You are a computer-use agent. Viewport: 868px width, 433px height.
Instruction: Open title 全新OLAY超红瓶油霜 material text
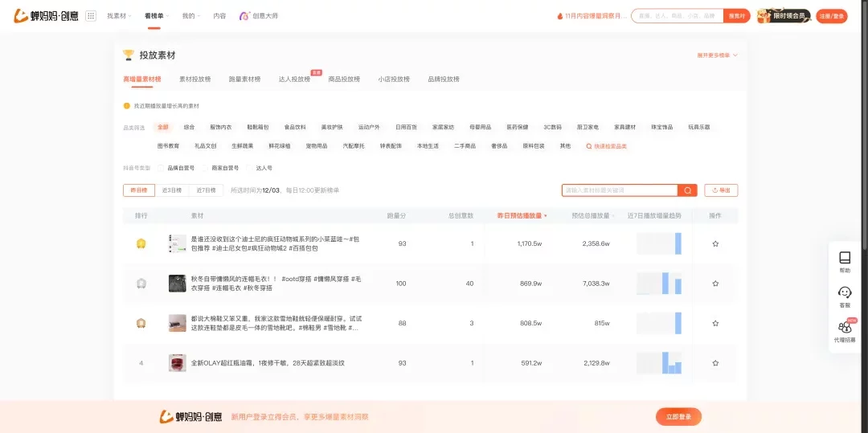click(268, 363)
